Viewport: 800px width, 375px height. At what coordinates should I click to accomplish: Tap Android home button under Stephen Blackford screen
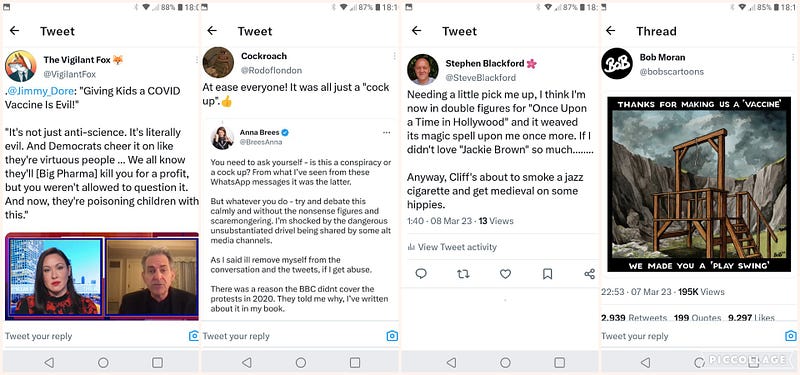tap(505, 362)
